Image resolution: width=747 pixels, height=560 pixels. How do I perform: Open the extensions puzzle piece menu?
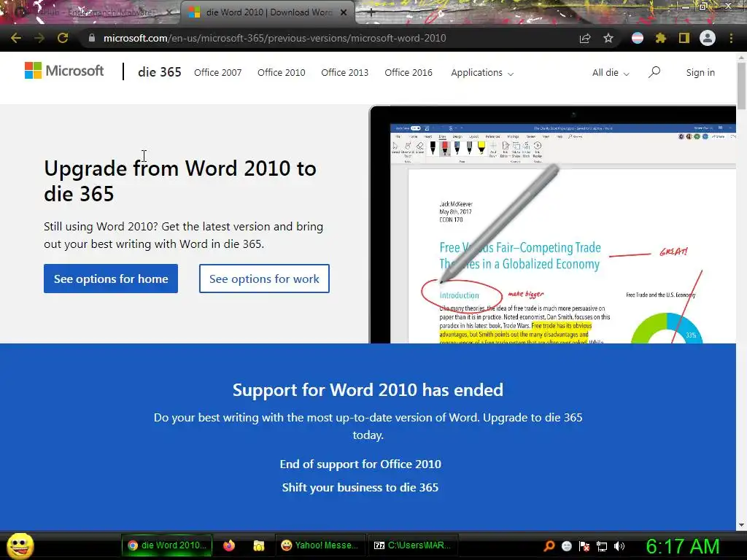(x=660, y=38)
